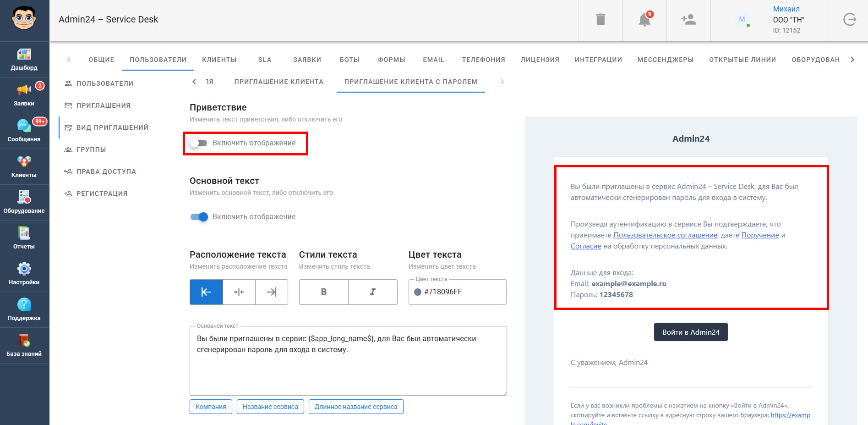Open the МЕССЕНДЖЕРЫ tab
The image size is (868, 425).
[666, 60]
